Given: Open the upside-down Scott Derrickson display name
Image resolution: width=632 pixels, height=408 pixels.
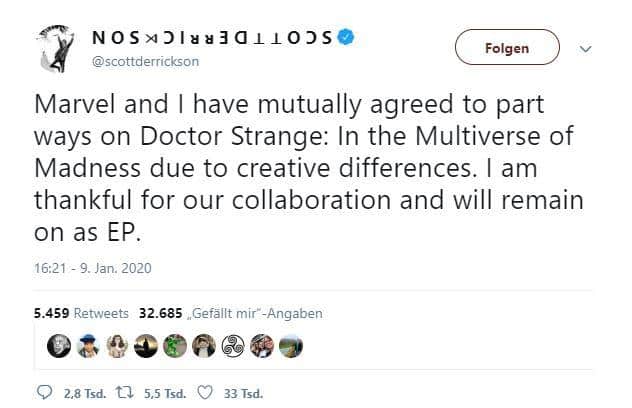Looking at the screenshot, I should [212, 38].
